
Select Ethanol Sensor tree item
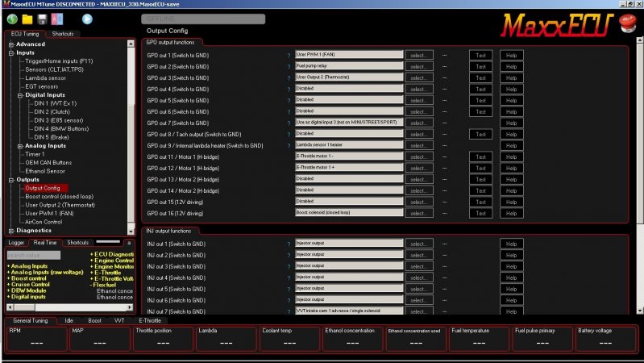point(45,171)
